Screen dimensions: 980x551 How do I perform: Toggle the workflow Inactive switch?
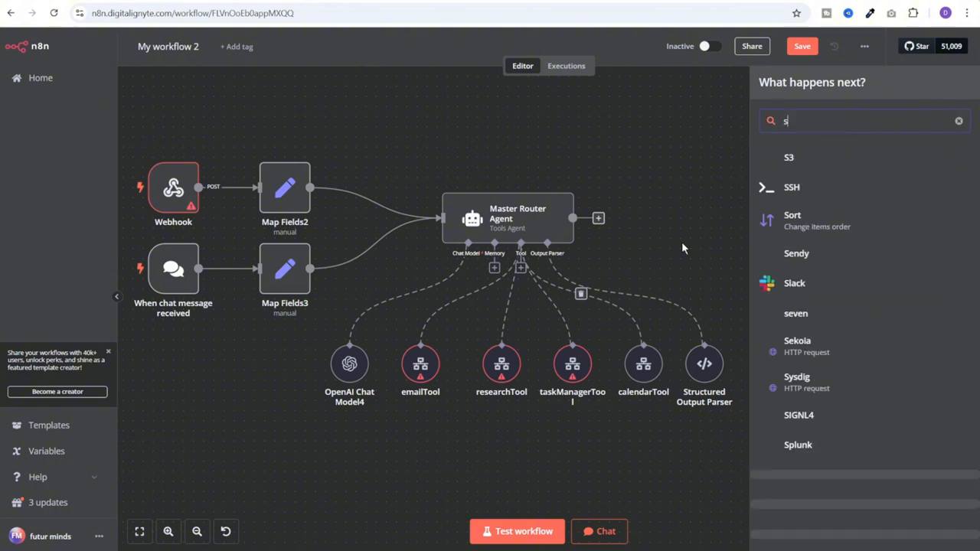(x=709, y=46)
